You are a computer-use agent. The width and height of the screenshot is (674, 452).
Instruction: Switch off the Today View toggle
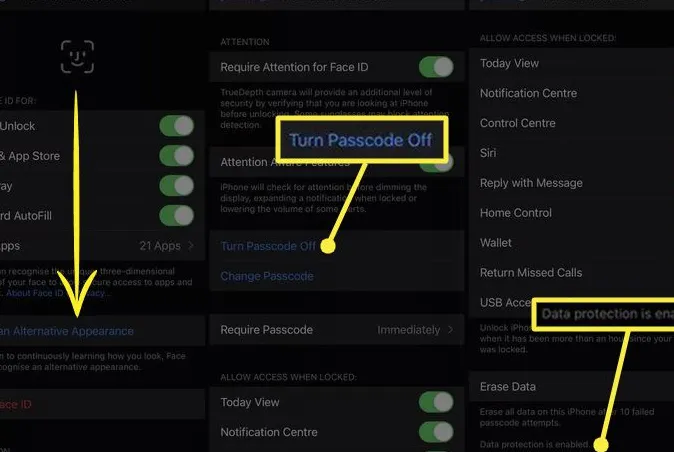tap(435, 402)
